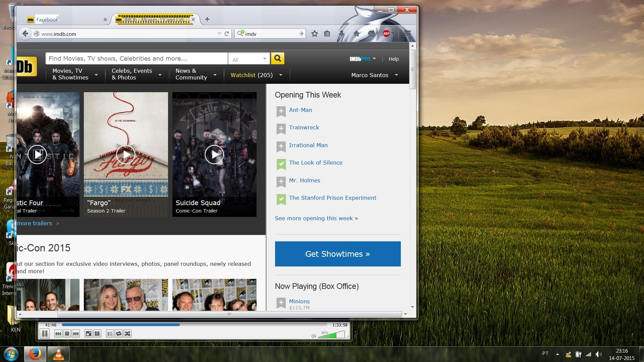
Task: Click the IMDb search magnifier button
Action: (277, 58)
